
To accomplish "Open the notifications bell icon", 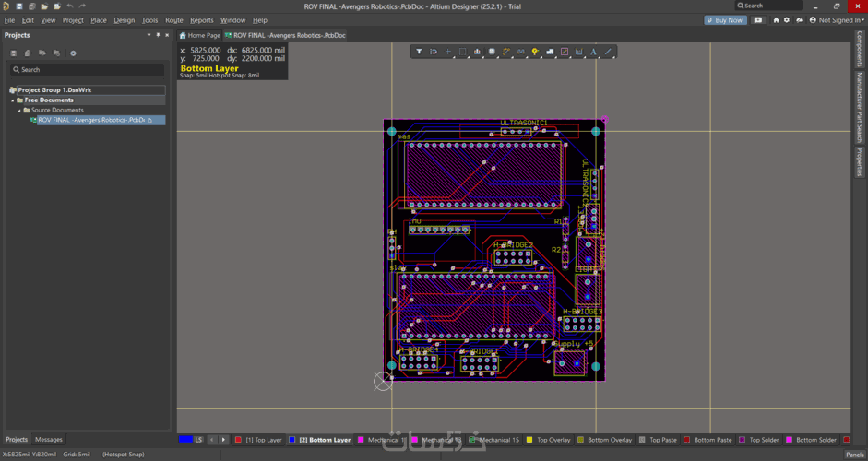I will click(x=798, y=19).
